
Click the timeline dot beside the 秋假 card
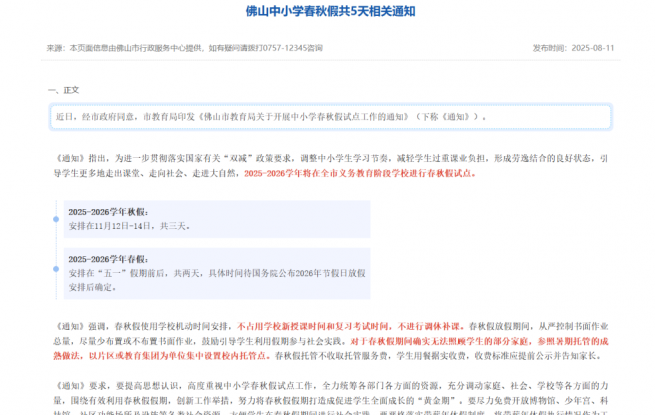[56, 219]
